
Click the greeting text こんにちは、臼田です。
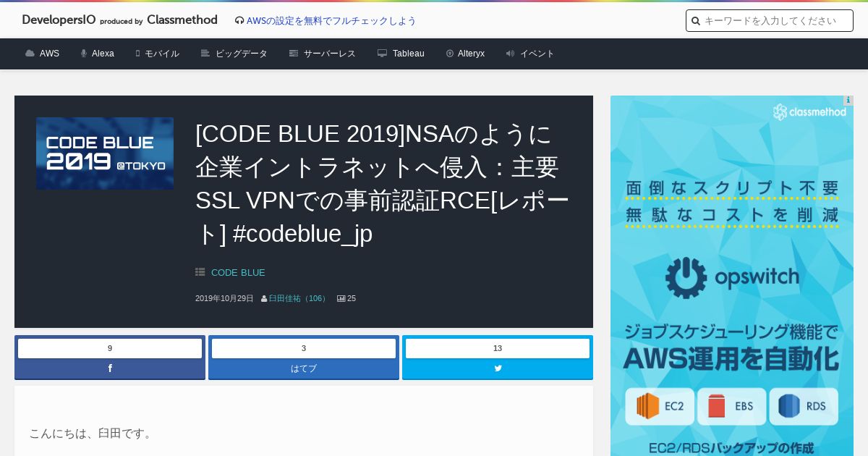92,433
